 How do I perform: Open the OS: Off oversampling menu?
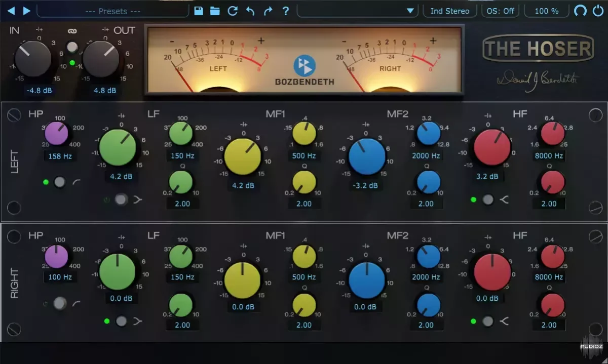[x=501, y=11]
